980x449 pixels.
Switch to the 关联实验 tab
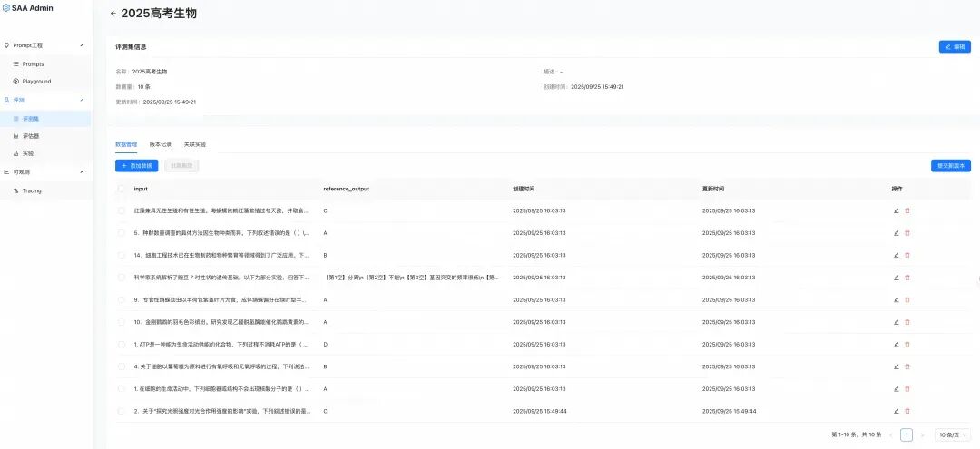pos(195,143)
